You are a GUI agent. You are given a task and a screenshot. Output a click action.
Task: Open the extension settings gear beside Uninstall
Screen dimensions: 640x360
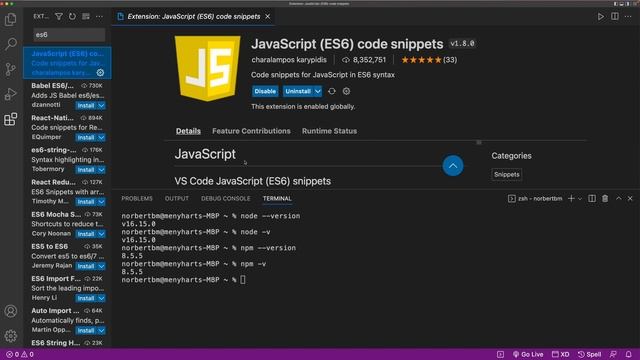346,91
